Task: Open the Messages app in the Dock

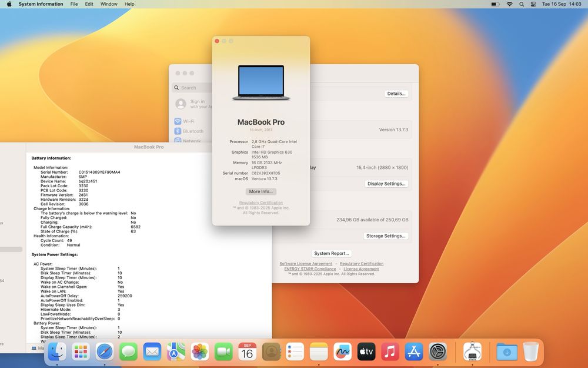Action: pyautogui.click(x=128, y=352)
